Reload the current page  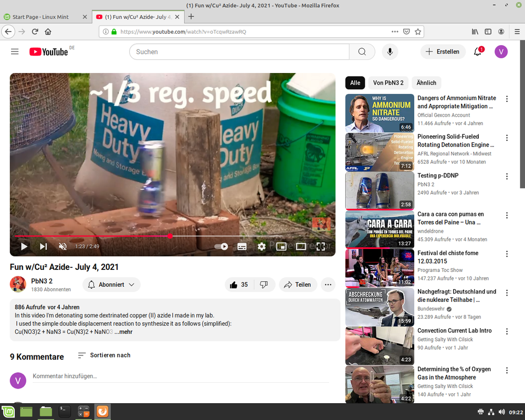point(35,31)
